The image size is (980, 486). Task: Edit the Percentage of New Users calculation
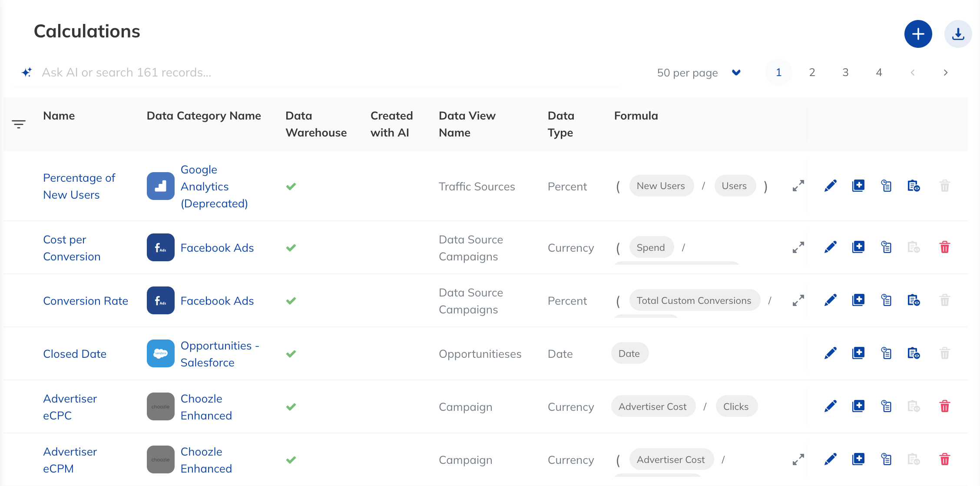[830, 186]
